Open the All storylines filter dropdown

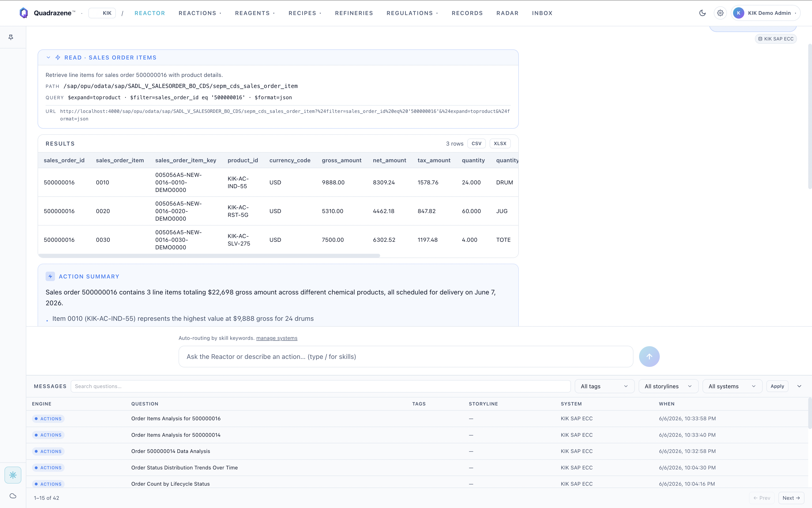click(x=668, y=386)
